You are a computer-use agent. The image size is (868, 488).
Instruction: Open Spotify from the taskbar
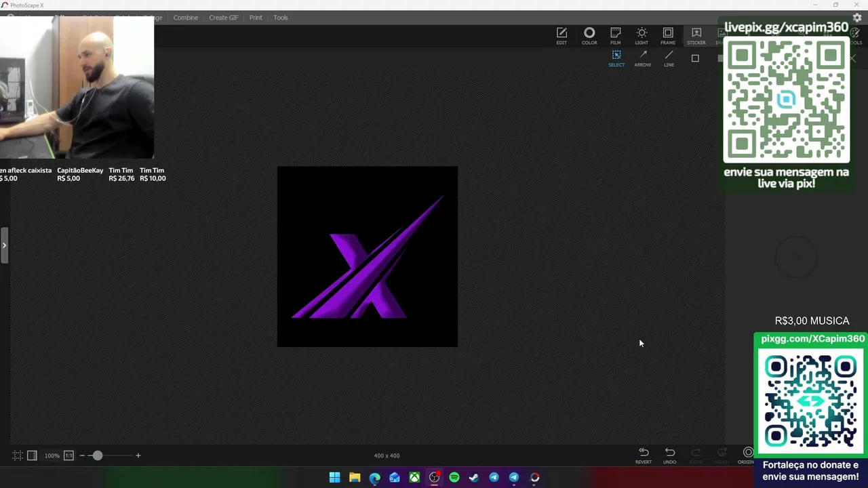click(x=454, y=478)
